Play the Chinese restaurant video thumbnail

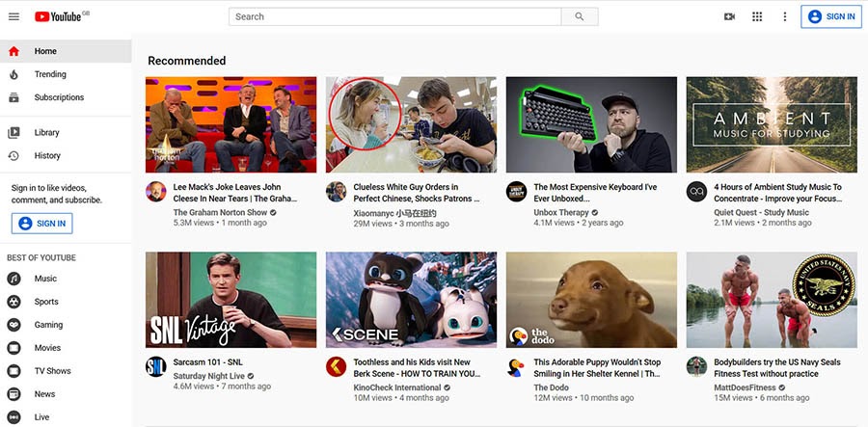[411, 124]
